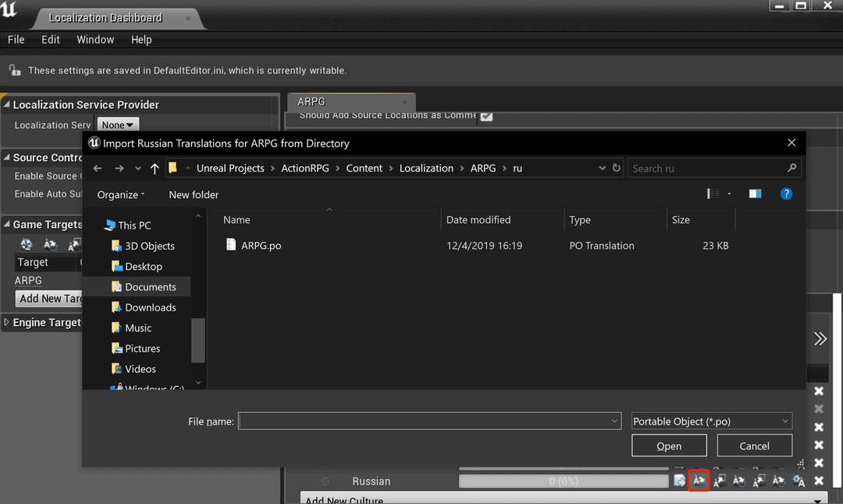Navigate back with the back arrow
The width and height of the screenshot is (843, 504).
point(98,169)
